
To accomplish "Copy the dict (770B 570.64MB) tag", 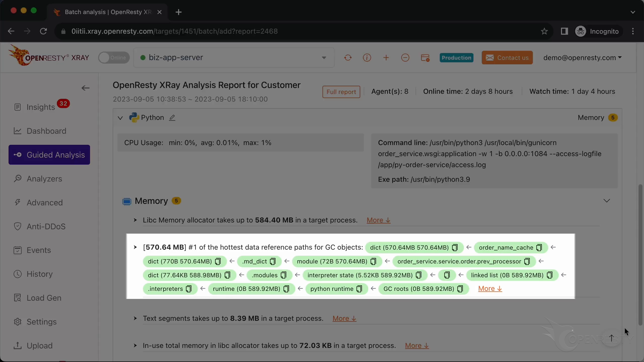I will [x=218, y=261].
